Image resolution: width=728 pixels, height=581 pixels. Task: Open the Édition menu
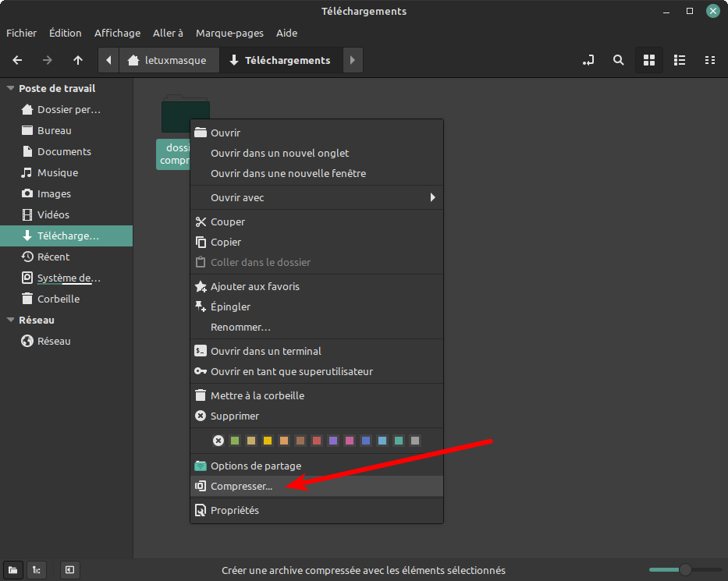[66, 33]
